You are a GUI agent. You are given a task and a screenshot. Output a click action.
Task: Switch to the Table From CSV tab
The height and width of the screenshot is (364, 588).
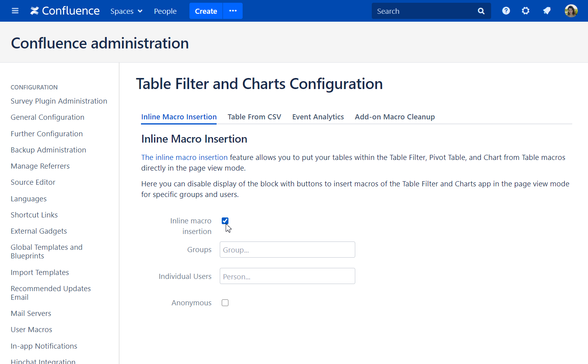coord(254,117)
